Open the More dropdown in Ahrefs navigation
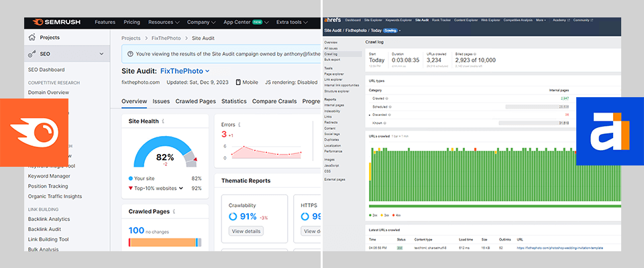The height and width of the screenshot is (268, 644). pos(541,20)
